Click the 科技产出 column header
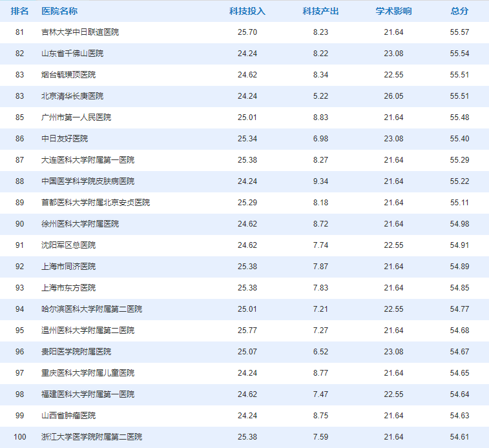The width and height of the screenshot is (489, 448). pyautogui.click(x=320, y=11)
